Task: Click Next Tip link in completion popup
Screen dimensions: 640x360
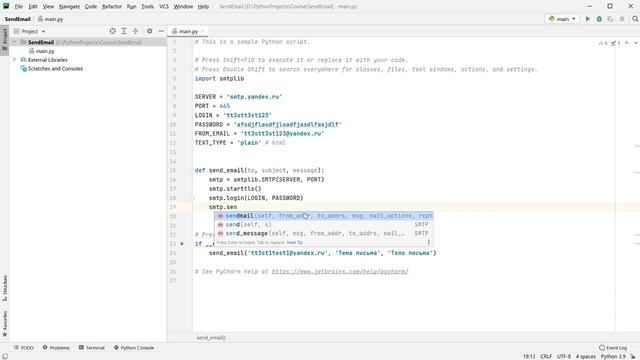Action: 294,242
